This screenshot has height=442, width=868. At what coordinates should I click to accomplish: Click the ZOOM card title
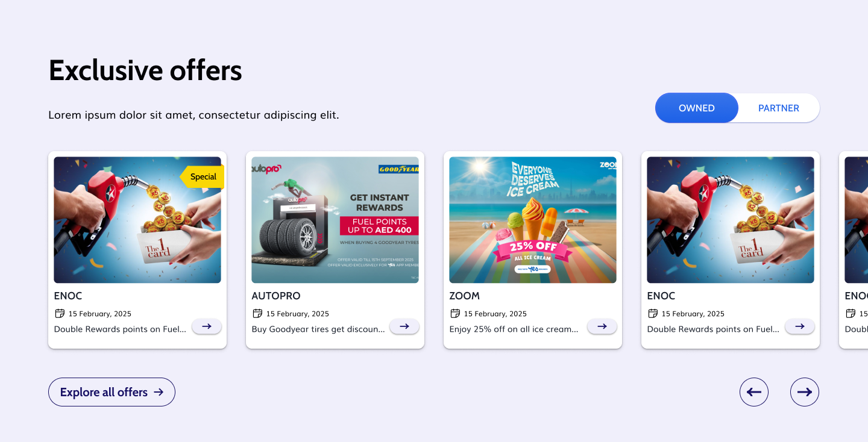(465, 296)
